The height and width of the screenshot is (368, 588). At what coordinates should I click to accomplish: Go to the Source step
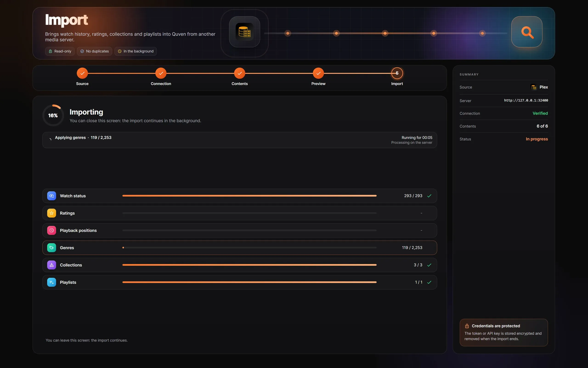(x=82, y=73)
